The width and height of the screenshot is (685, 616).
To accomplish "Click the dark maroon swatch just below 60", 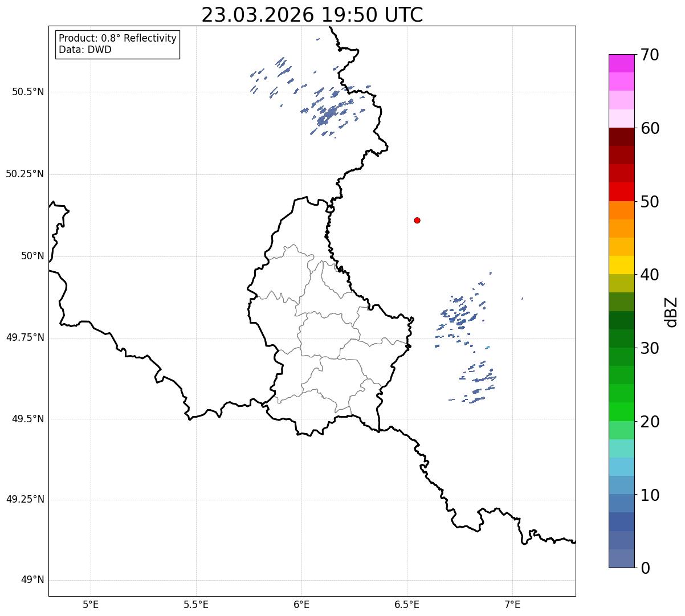I will pos(621,137).
